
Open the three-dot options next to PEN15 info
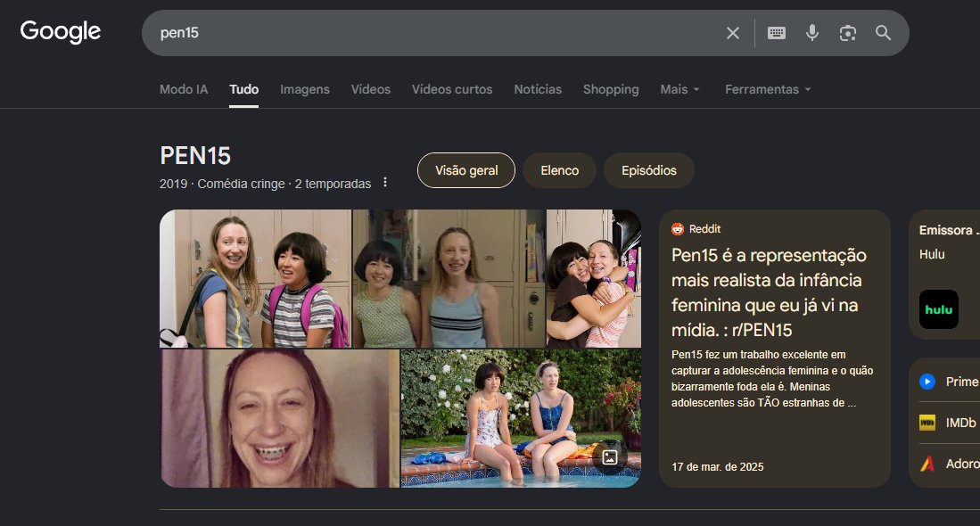click(x=385, y=183)
